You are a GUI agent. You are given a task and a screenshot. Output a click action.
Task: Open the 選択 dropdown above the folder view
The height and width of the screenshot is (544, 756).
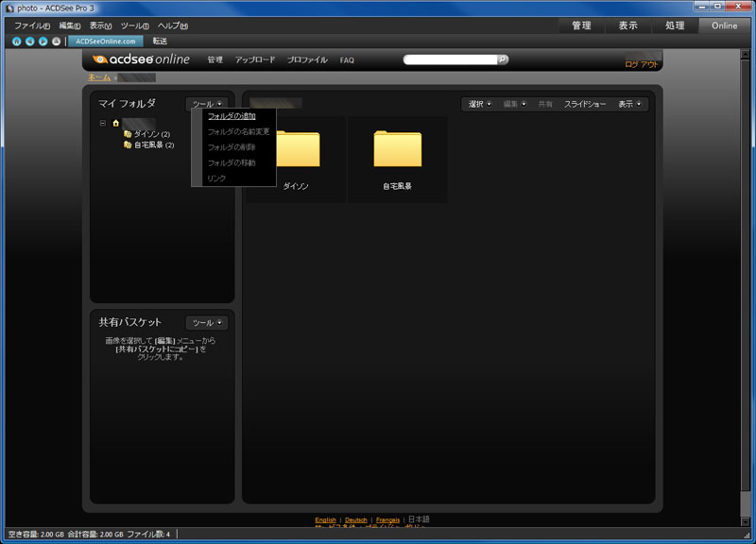pyautogui.click(x=480, y=104)
